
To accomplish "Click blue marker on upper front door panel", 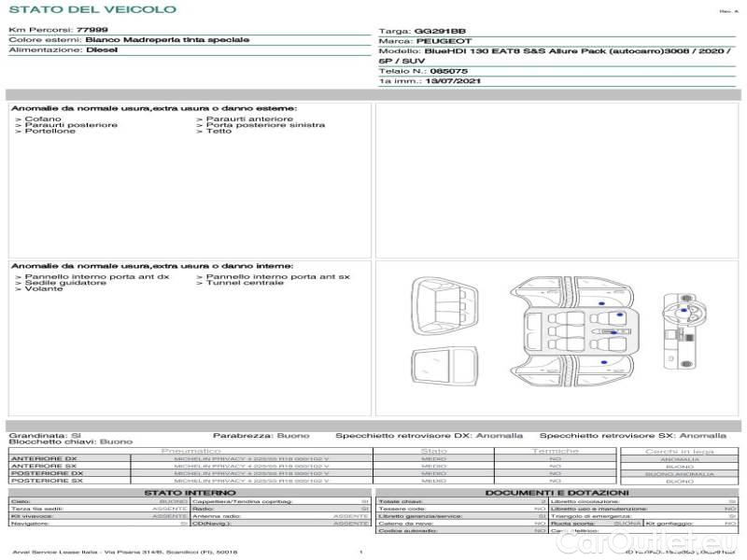I will (x=601, y=303).
